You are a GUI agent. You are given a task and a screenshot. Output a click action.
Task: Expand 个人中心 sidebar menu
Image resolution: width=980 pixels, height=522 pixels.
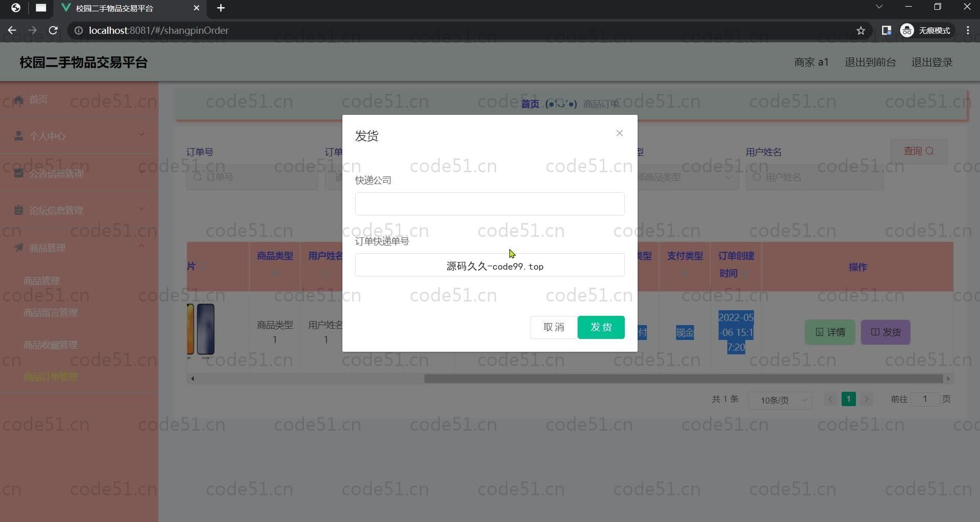point(79,136)
